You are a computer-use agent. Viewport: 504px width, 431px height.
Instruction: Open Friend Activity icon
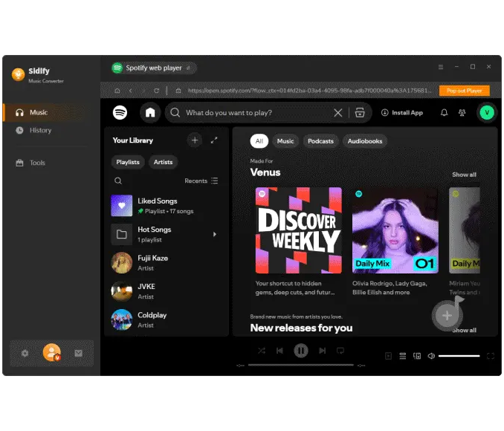coord(462,112)
